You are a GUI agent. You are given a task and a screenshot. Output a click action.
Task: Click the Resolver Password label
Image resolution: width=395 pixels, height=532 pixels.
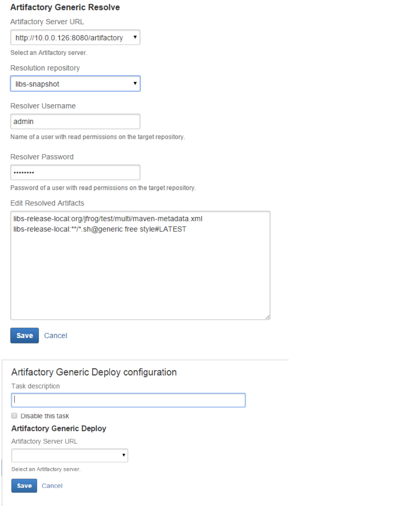point(42,157)
